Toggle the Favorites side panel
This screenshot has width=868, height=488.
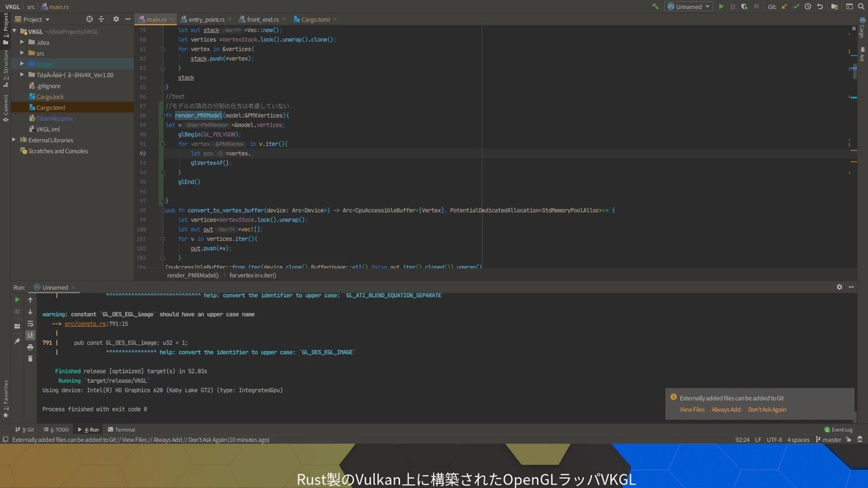click(x=5, y=399)
